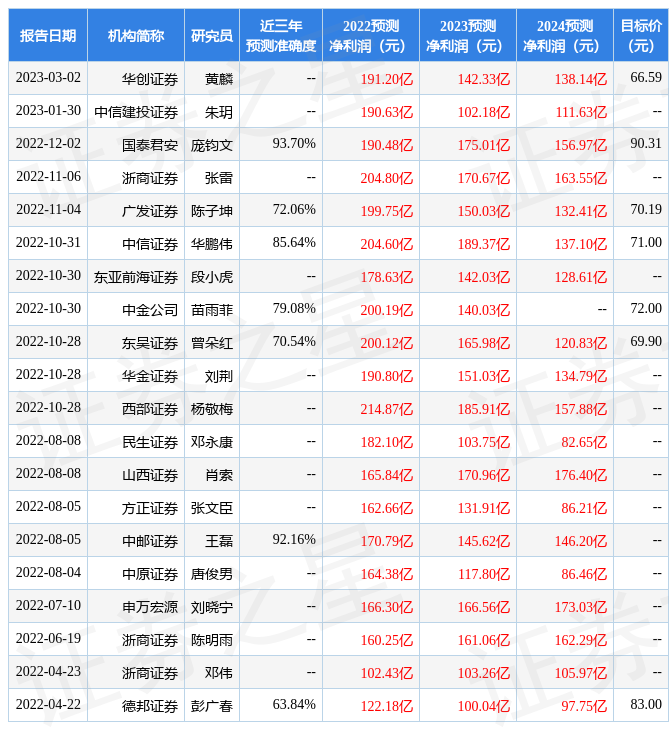
Task: Select the date cell 2022-06-19
Action: tap(48, 639)
